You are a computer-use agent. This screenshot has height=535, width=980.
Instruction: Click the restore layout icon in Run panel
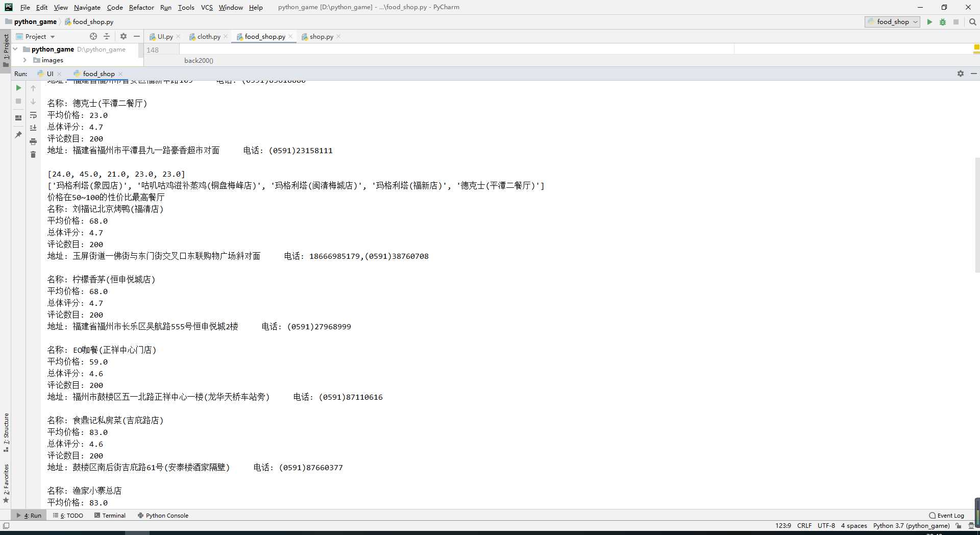coord(18,117)
